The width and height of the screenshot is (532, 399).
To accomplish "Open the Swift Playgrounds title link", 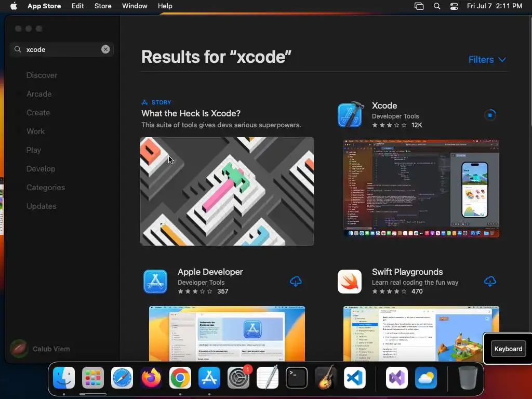I will tap(407, 272).
